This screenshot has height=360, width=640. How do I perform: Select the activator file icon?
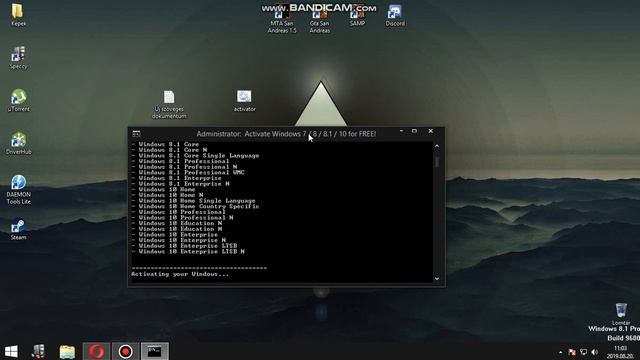[244, 101]
